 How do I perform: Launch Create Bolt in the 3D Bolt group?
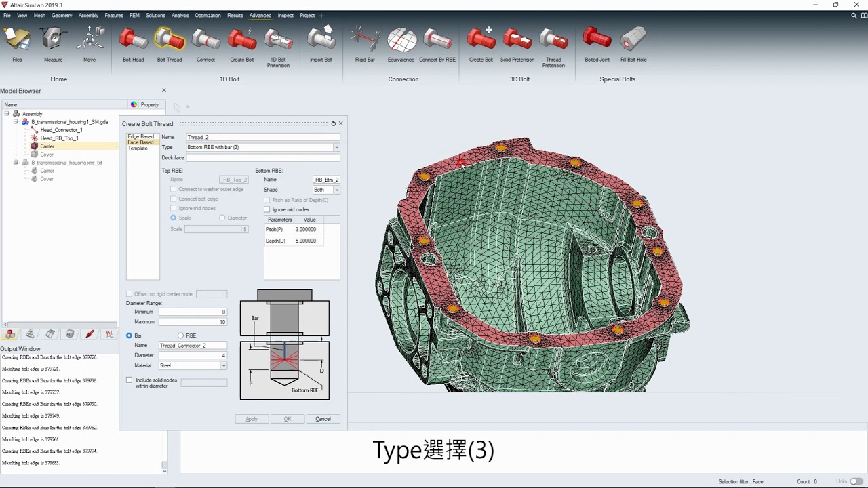point(481,44)
